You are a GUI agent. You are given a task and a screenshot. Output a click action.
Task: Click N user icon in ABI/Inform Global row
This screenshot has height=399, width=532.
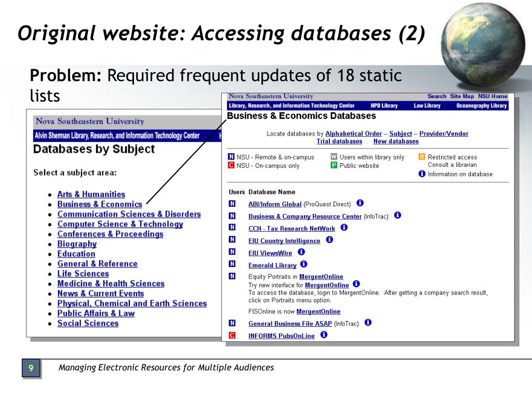click(232, 204)
